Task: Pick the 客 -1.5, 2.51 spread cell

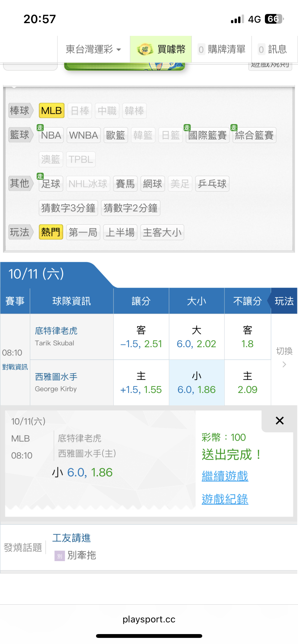Action: [141, 337]
